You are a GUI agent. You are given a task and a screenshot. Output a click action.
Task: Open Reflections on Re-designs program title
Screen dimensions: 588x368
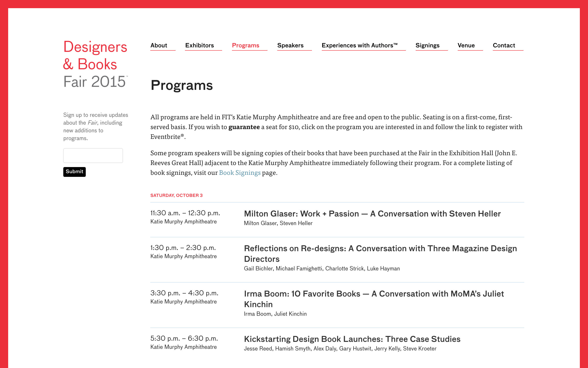380,254
